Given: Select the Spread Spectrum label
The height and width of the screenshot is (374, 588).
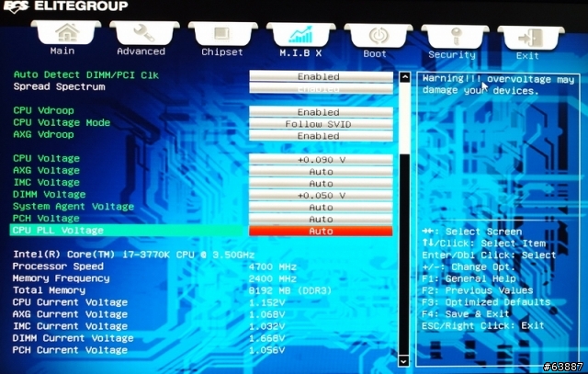Looking at the screenshot, I should click(59, 86).
